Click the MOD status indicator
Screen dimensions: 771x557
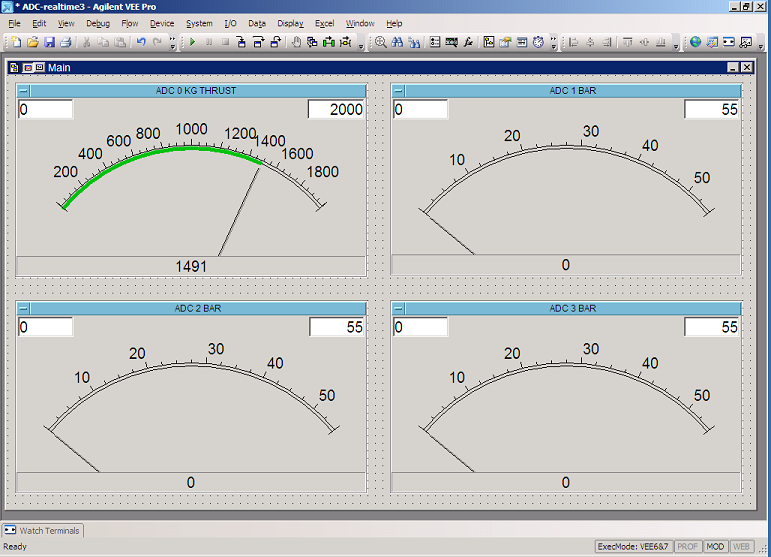coord(715,547)
